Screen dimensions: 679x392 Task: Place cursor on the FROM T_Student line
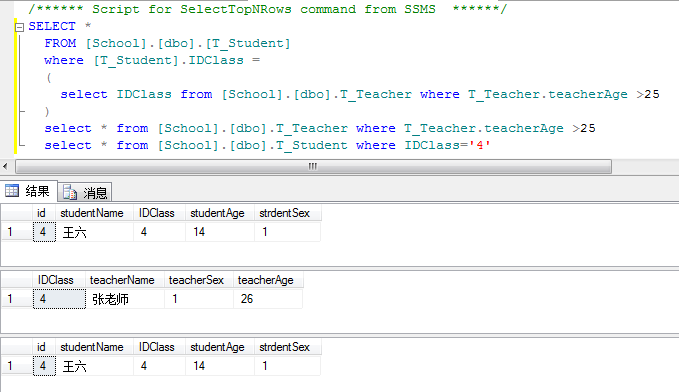(x=167, y=43)
